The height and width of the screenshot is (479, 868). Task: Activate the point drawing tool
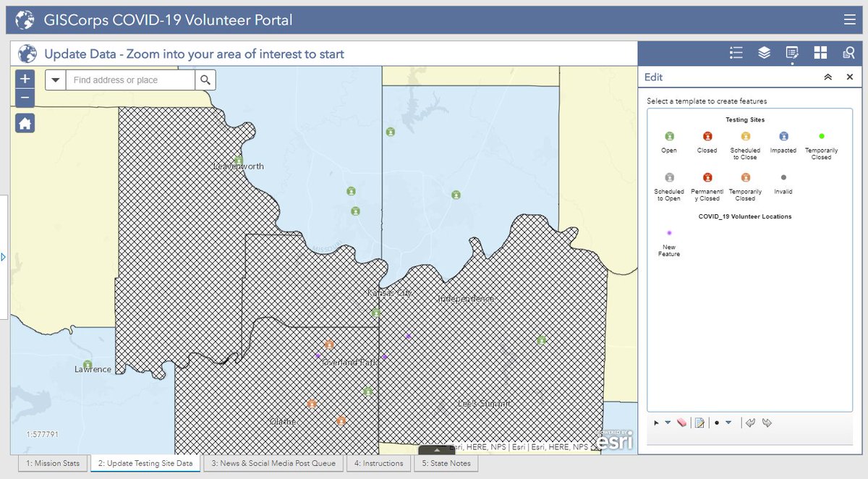coord(717,423)
